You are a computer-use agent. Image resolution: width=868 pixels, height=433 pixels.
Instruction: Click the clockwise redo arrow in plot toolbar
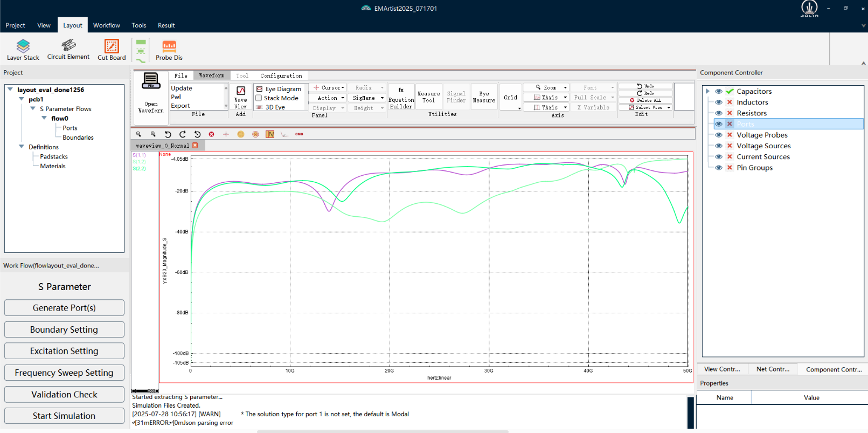[x=182, y=134]
